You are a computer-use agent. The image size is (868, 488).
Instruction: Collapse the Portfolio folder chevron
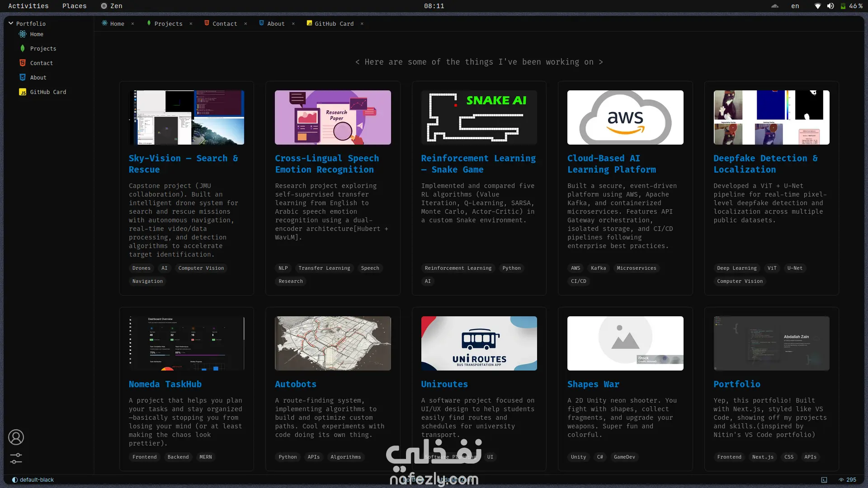11,23
